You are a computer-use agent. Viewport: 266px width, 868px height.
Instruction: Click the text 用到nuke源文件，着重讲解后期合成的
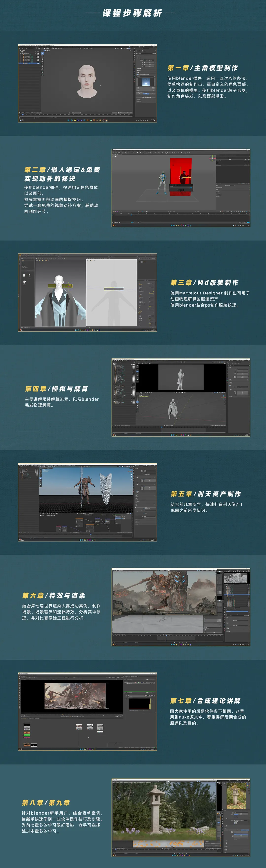point(208,717)
